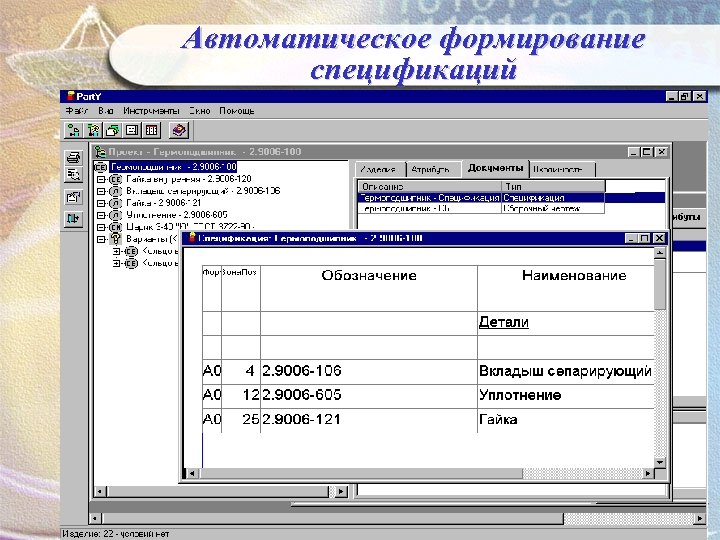Collapse the Вкладыш сепарирующий 2.9006-106 node

click(x=101, y=191)
